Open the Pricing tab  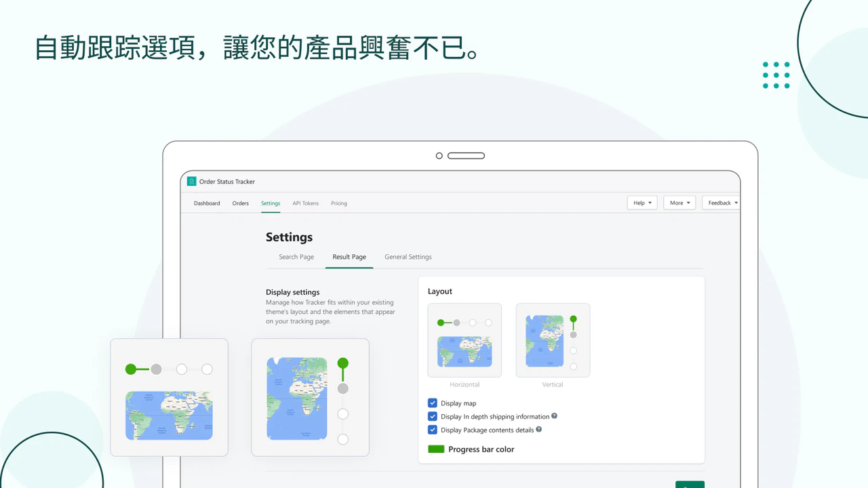339,203
